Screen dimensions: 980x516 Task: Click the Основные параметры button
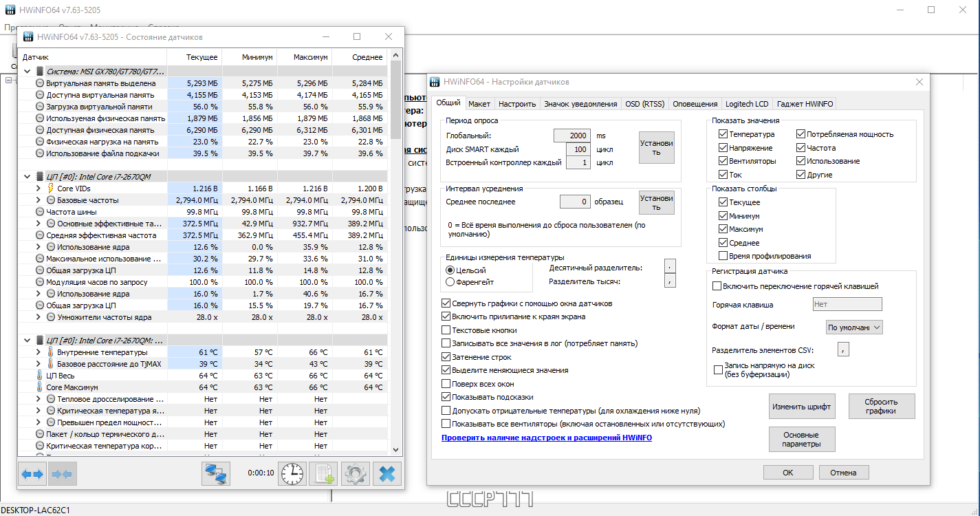[x=801, y=439]
